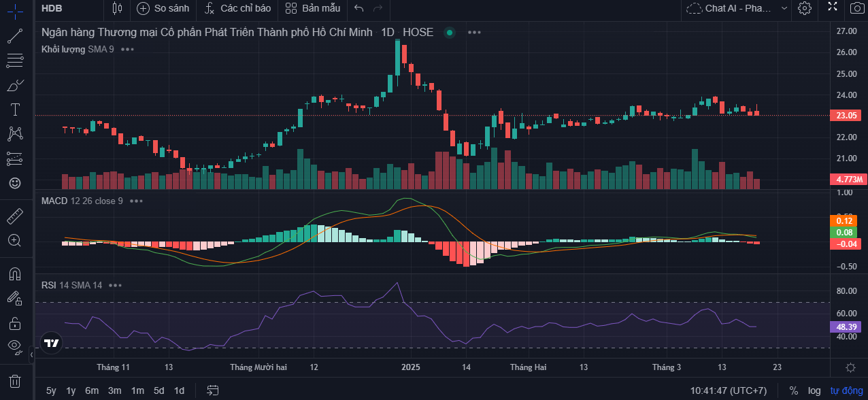The image size is (868, 400).
Task: Toggle magnet mode for drawings
Action: tap(15, 273)
